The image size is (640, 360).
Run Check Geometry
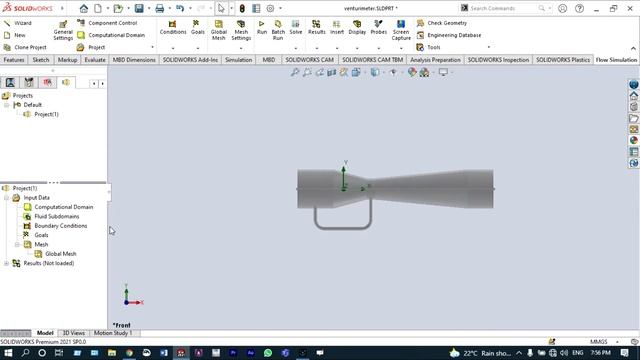pyautogui.click(x=442, y=23)
